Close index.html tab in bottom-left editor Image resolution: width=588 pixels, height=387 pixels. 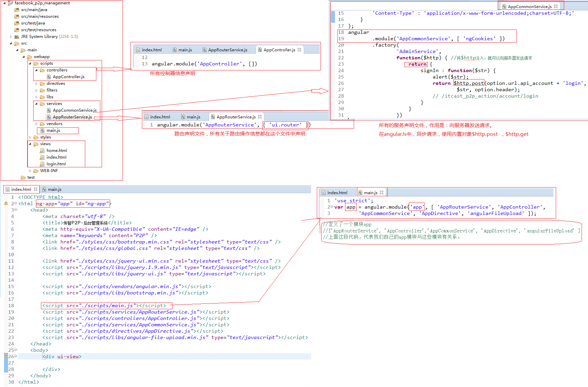(36, 189)
